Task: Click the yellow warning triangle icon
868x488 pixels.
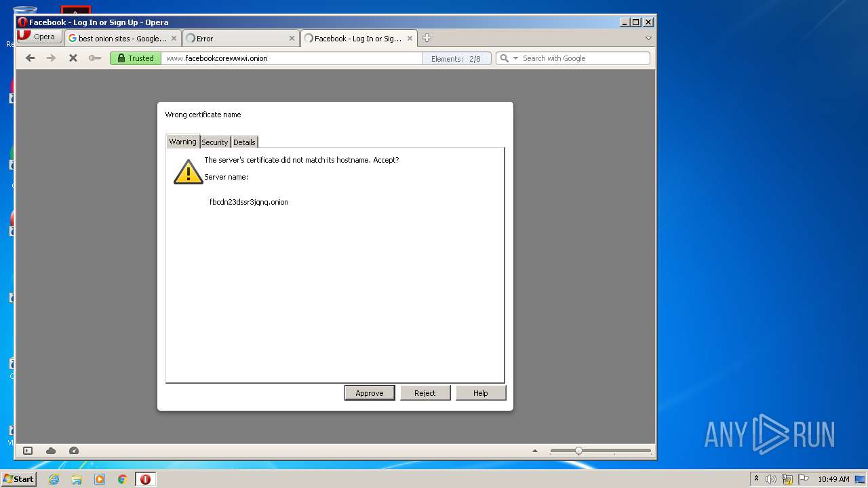Action: tap(188, 172)
